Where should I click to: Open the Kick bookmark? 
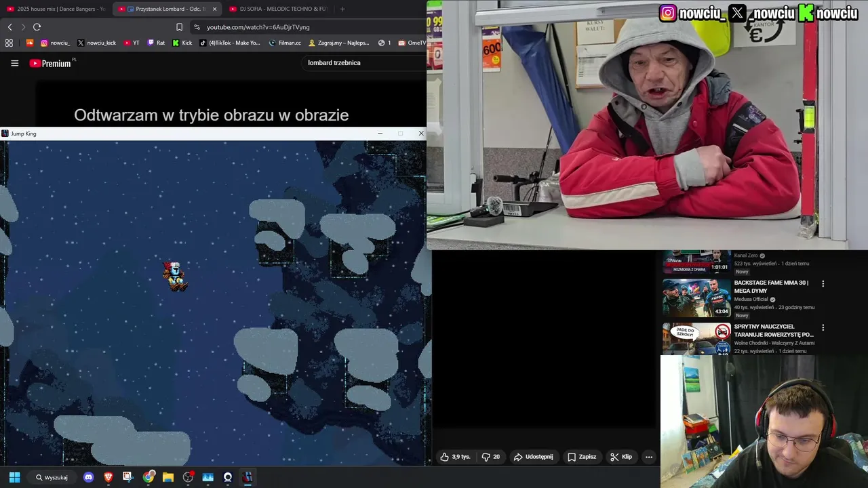click(182, 43)
